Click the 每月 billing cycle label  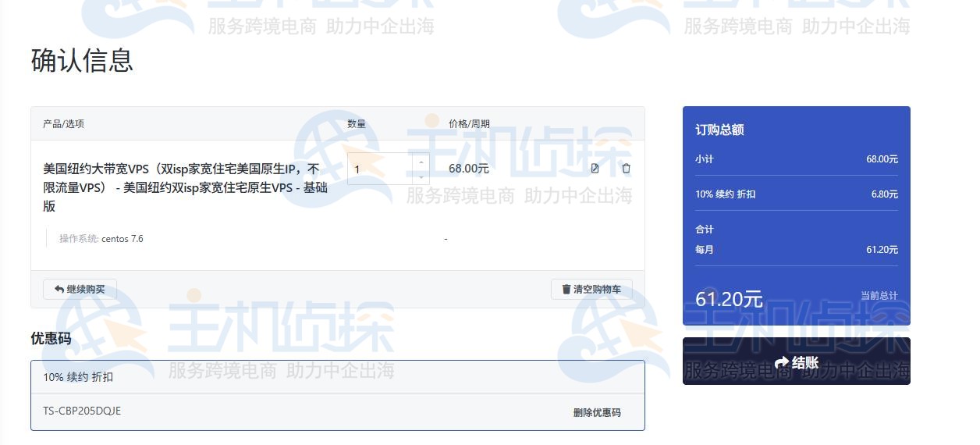point(705,250)
